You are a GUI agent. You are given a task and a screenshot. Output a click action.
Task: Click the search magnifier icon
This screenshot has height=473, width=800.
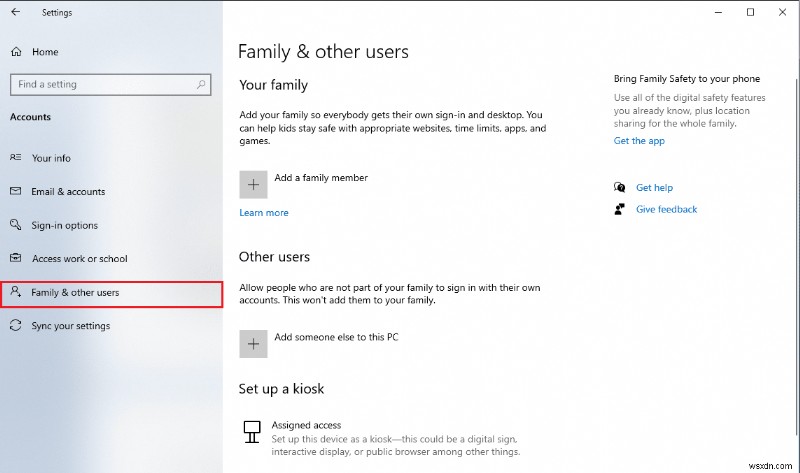(x=202, y=85)
